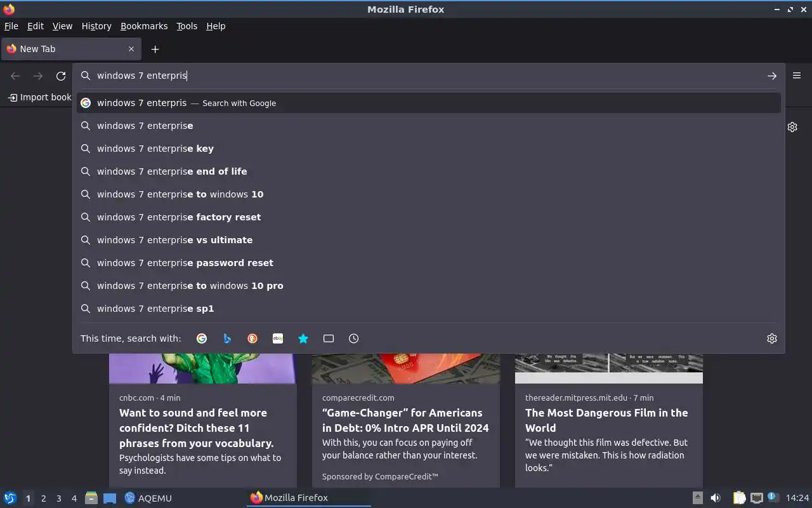This screenshot has height=508, width=812.
Task: Click the Most Dangerous Film thumbnail
Action: (x=609, y=368)
